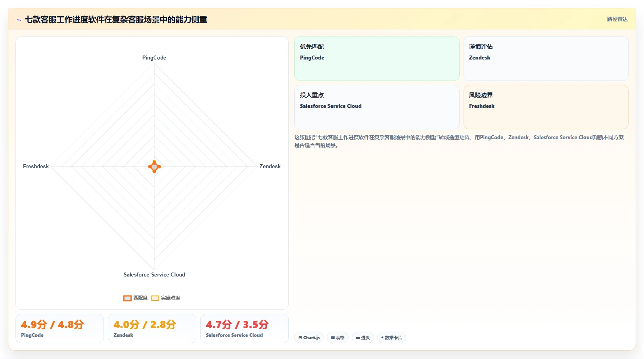644x359 pixels.
Task: Click the 谨慎评估 heading text
Action: click(x=481, y=47)
